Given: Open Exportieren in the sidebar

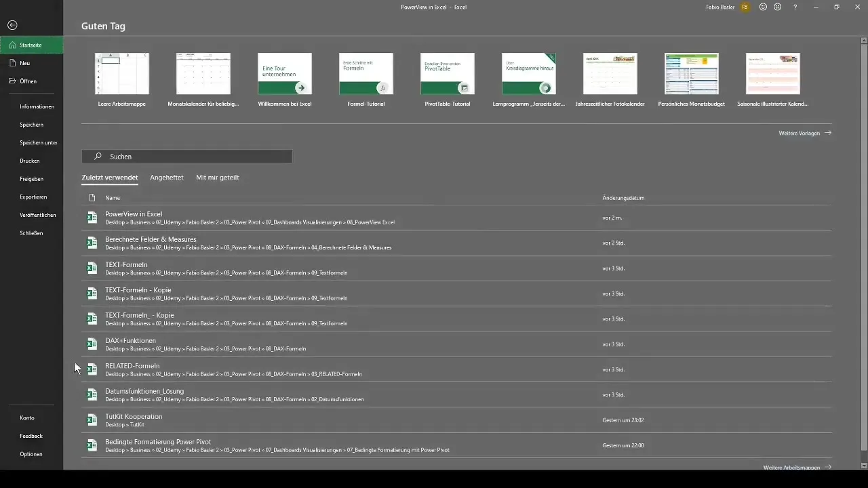Looking at the screenshot, I should point(34,197).
